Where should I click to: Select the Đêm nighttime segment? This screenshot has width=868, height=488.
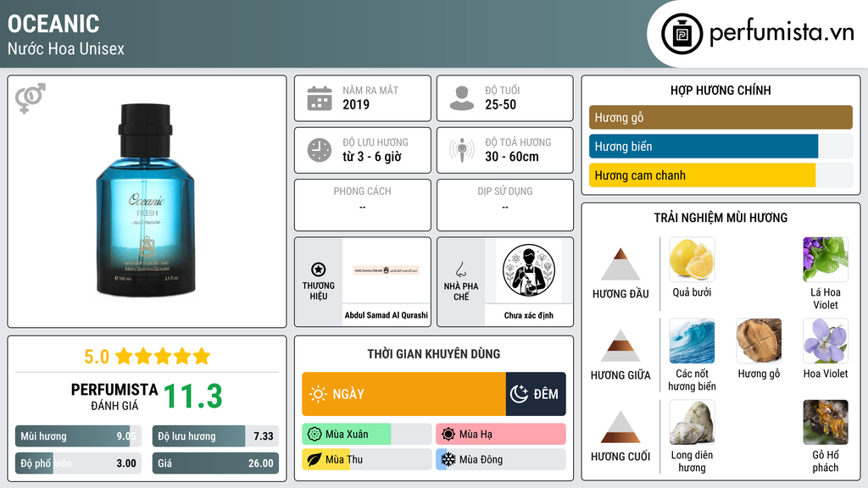(536, 394)
